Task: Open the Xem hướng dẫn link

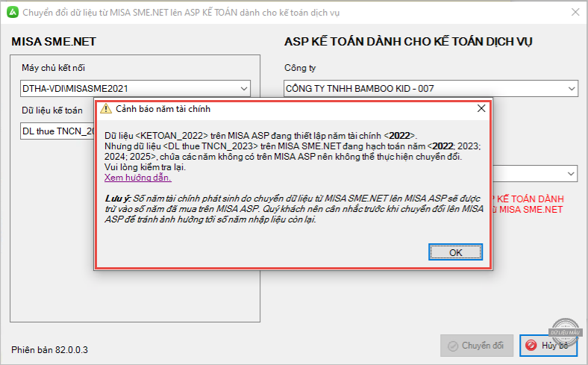Action: (x=138, y=178)
